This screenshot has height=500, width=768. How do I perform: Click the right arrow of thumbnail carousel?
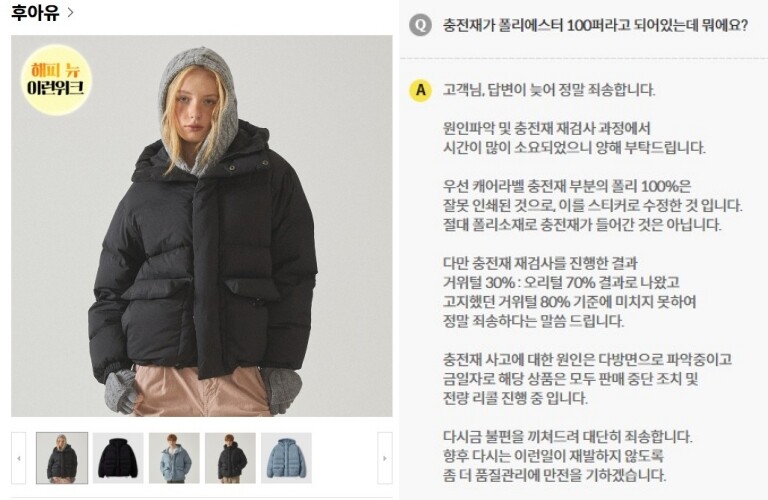point(384,458)
